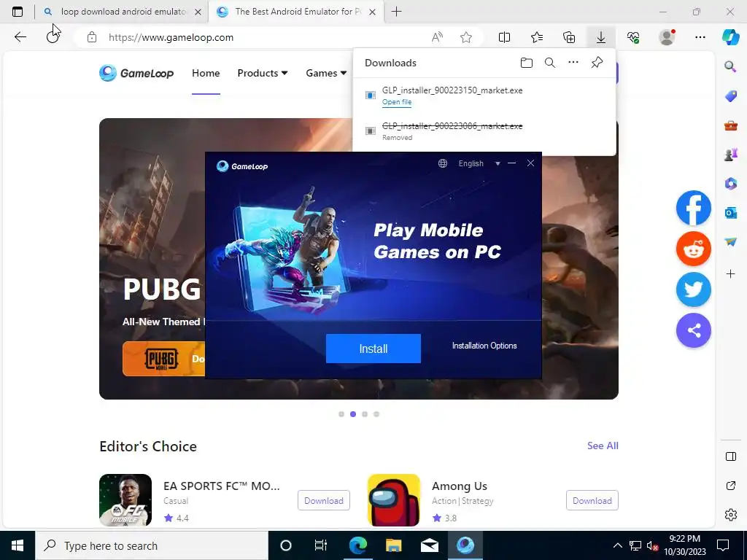Add page to favorites star icon
This screenshot has height=560, width=747.
[466, 37]
